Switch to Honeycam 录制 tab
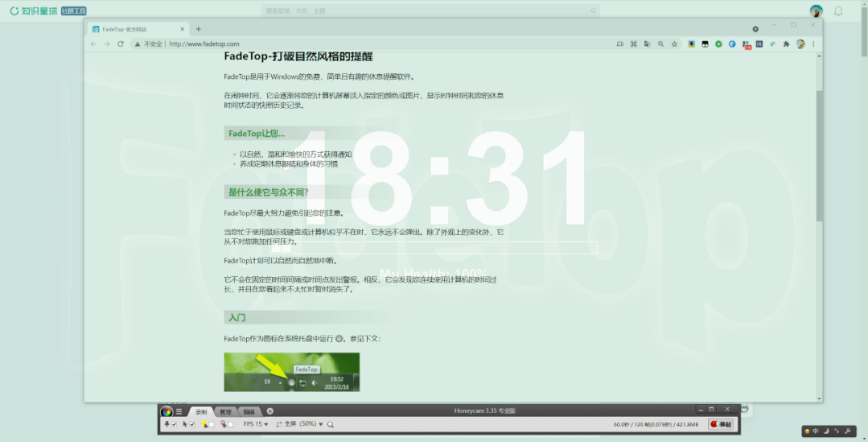The image size is (868, 442). (x=200, y=411)
